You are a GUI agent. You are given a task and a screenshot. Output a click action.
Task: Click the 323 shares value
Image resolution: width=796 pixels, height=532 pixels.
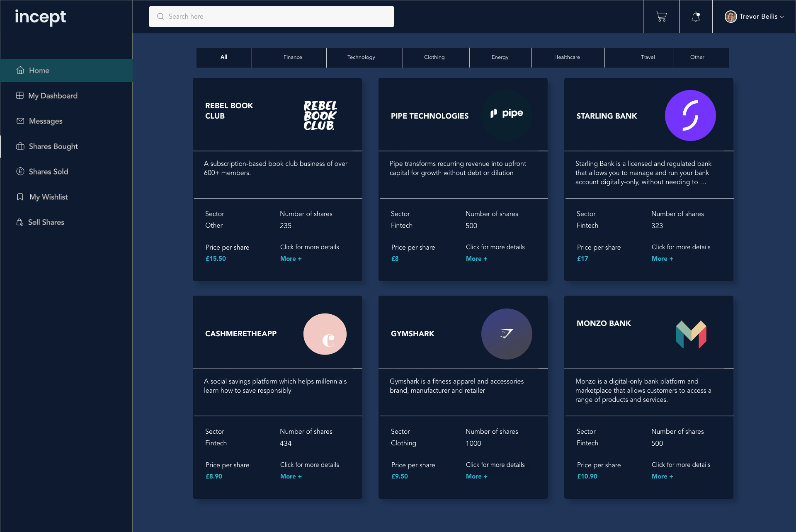click(657, 226)
